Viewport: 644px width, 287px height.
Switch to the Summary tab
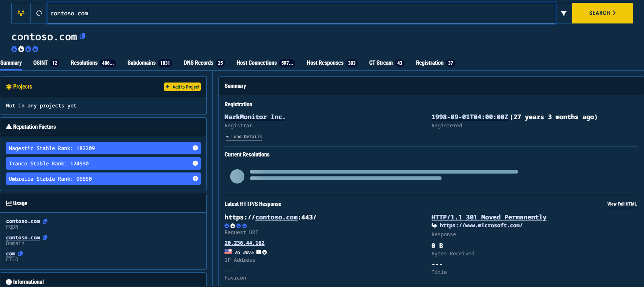click(11, 63)
